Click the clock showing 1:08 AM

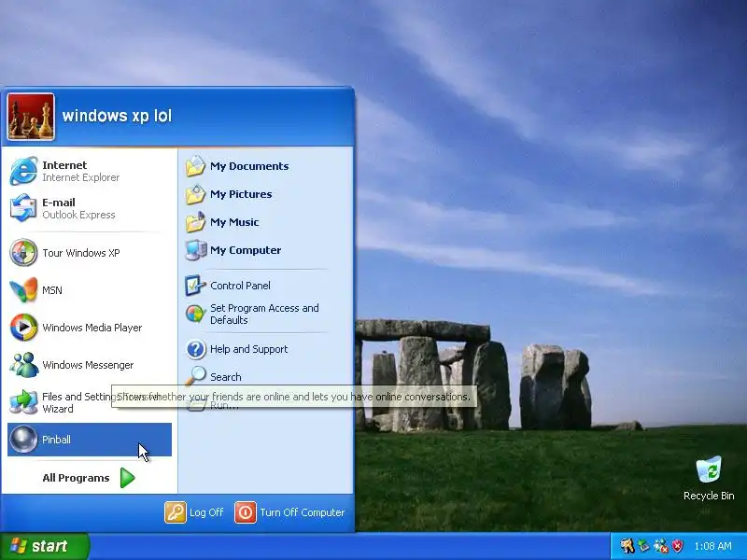tap(712, 546)
